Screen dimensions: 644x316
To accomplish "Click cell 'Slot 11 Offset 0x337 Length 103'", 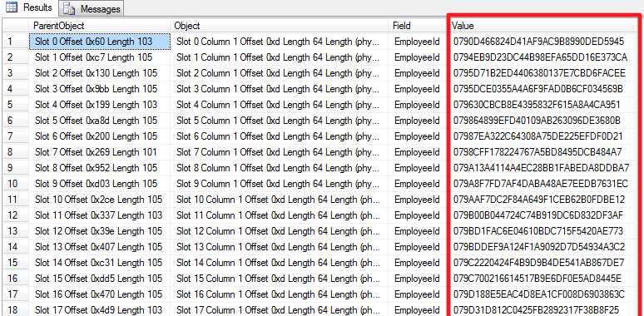I will pos(99,215).
